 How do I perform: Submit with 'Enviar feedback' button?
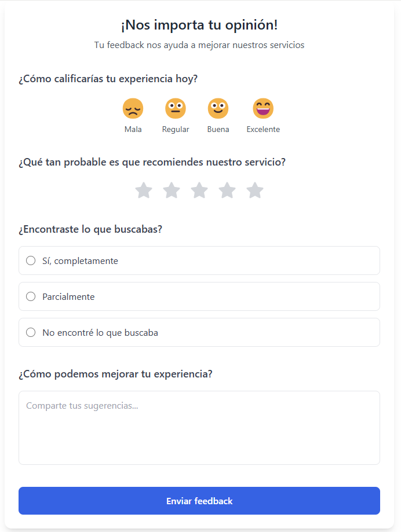(199, 501)
